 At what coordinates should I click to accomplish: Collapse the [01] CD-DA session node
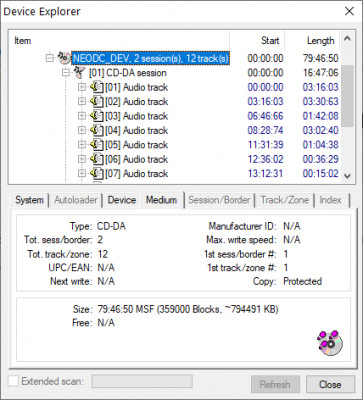[x=66, y=73]
